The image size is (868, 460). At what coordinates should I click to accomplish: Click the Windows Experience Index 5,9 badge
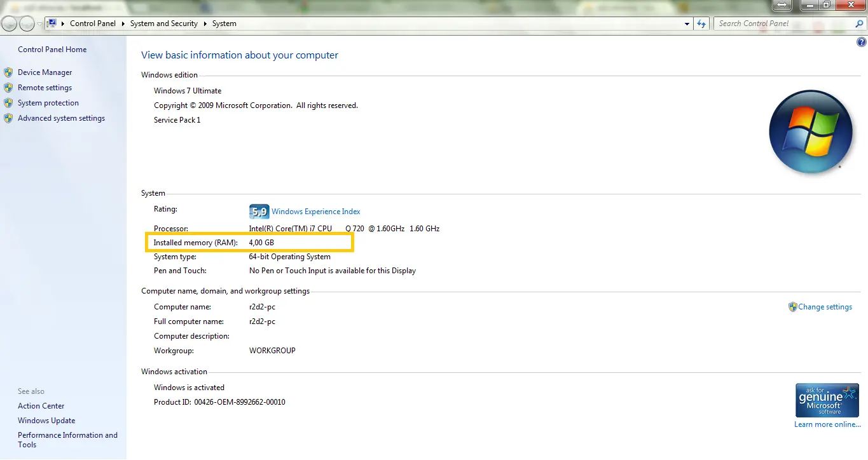259,212
